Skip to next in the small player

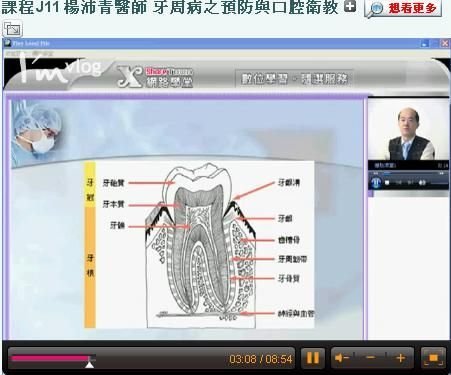[x=410, y=183]
